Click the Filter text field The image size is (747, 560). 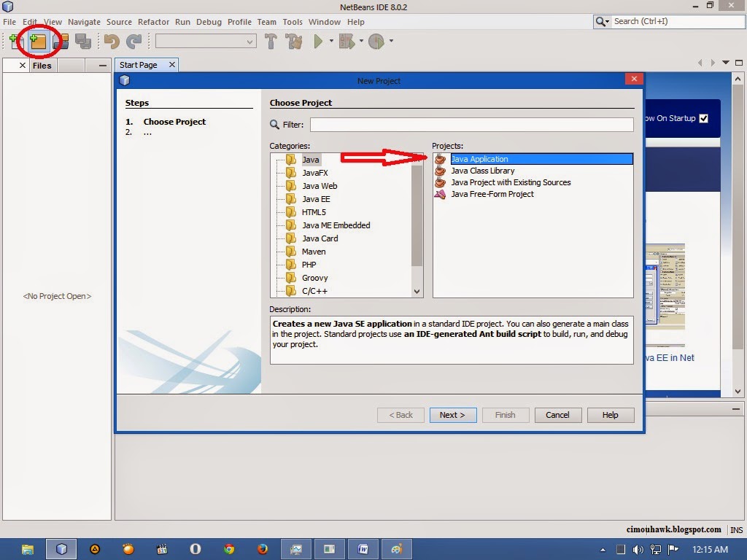tap(472, 125)
